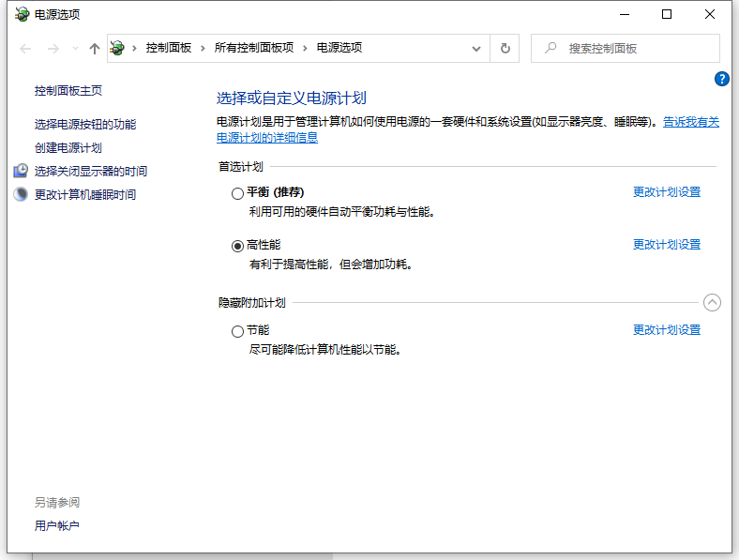Click the Back arrow navigation button

pyautogui.click(x=27, y=49)
